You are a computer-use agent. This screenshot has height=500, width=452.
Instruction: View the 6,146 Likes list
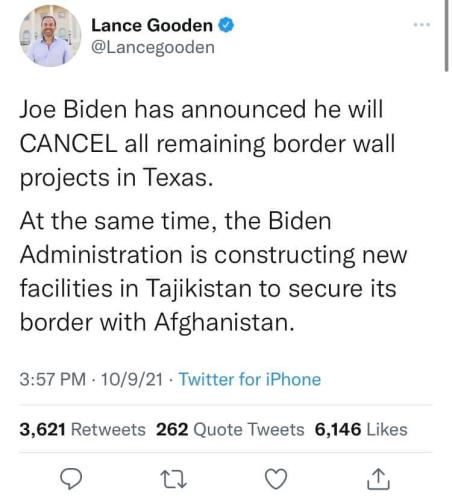(x=361, y=429)
